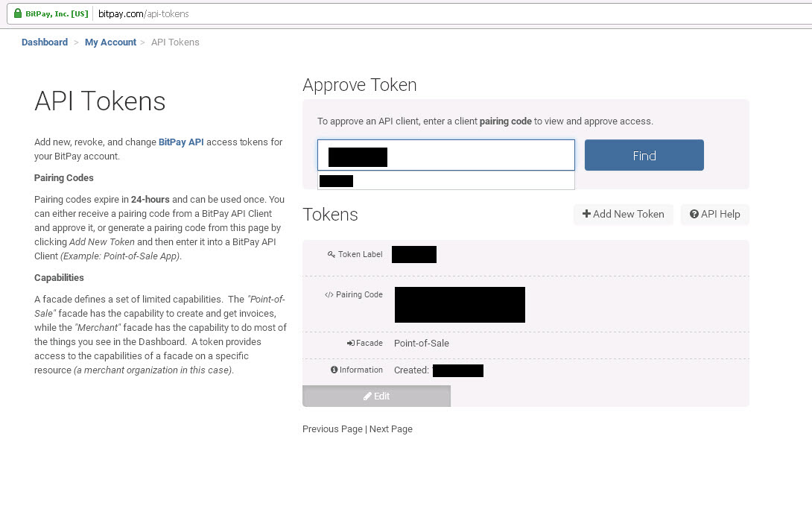This screenshot has height=509, width=812.
Task: Click the Token Label field name
Action: point(361,254)
